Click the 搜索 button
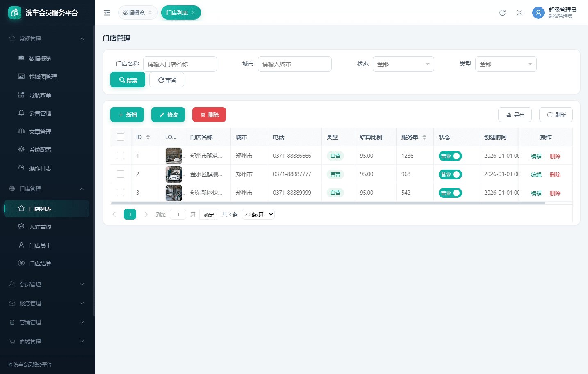The width and height of the screenshot is (588, 374). (x=128, y=80)
